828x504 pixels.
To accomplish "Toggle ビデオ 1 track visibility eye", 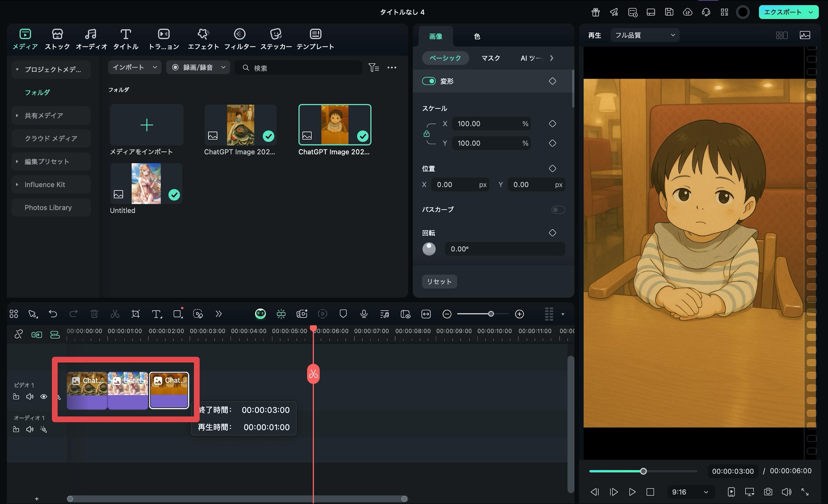I will point(44,396).
